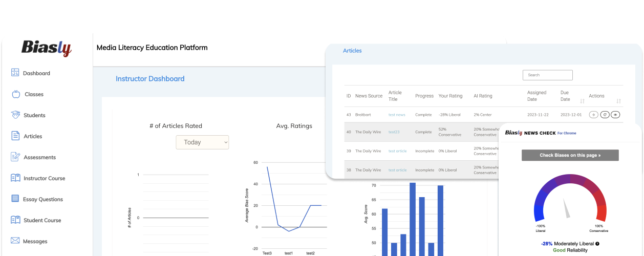The height and width of the screenshot is (256, 644).
Task: Click the arrow action icon for Breitbart row
Action: (594, 115)
